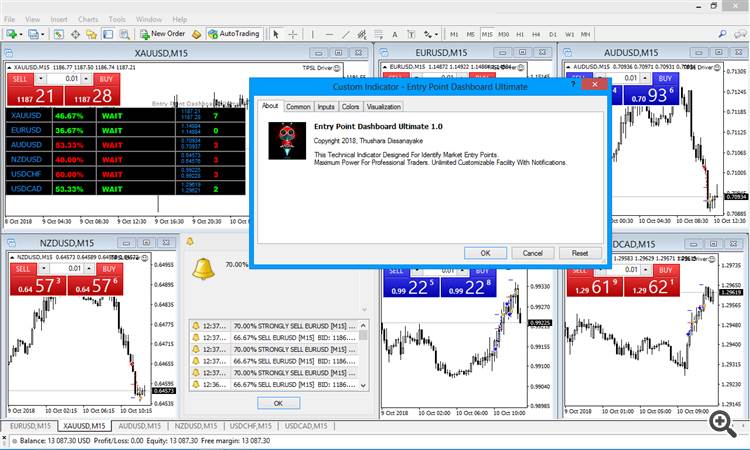Open the Tools menu
This screenshot has height=450, width=750.
coord(117,20)
